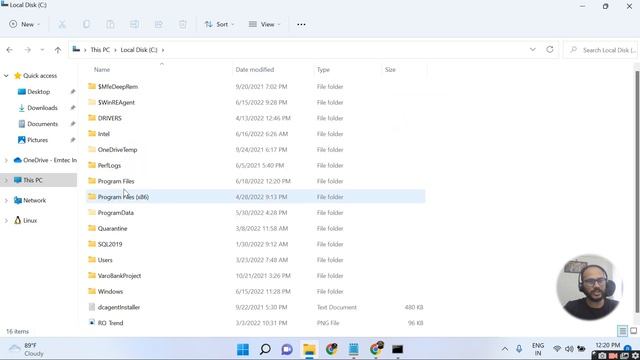Switch to details view layout icon
Image resolution: width=640 pixels, height=360 pixels.
click(x=622, y=331)
